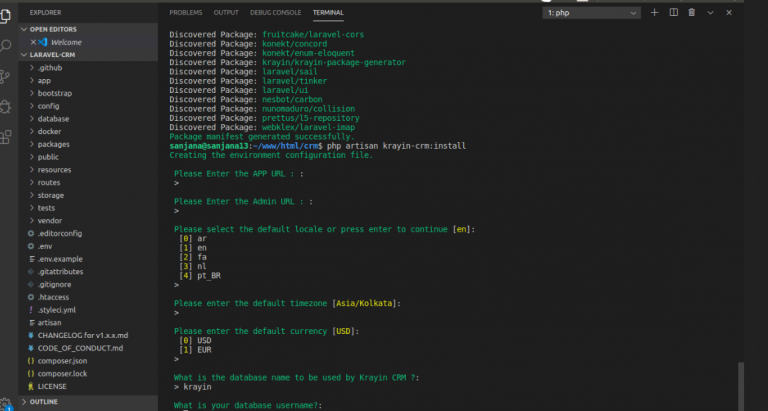The width and height of the screenshot is (768, 411).
Task: Click the new terminal plus icon
Action: coord(654,12)
